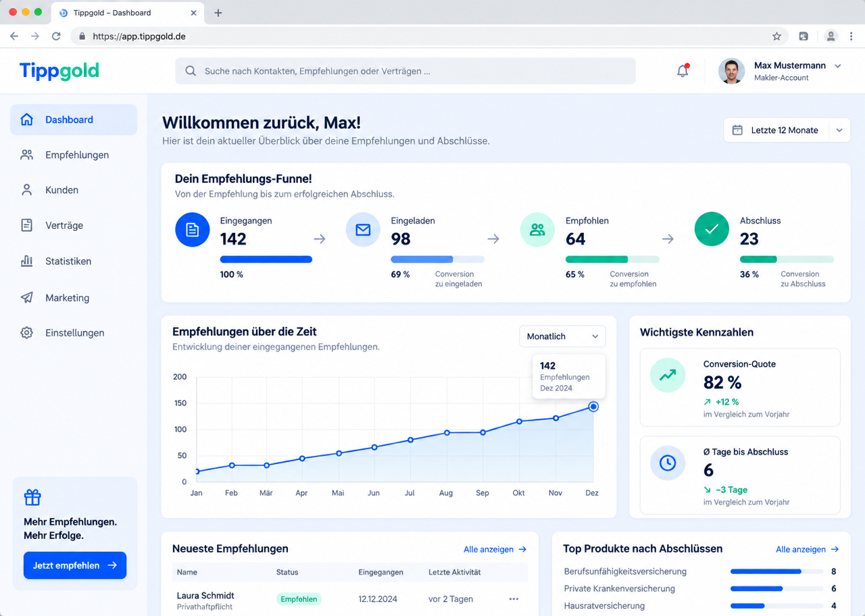Image resolution: width=865 pixels, height=616 pixels.
Task: Click the Eingegangen document funnel icon
Action: 193,230
